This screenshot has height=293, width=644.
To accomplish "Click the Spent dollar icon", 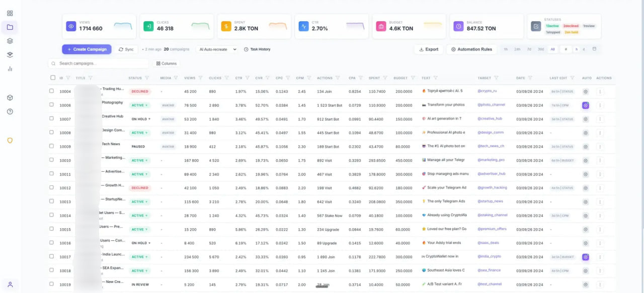I will (x=226, y=26).
